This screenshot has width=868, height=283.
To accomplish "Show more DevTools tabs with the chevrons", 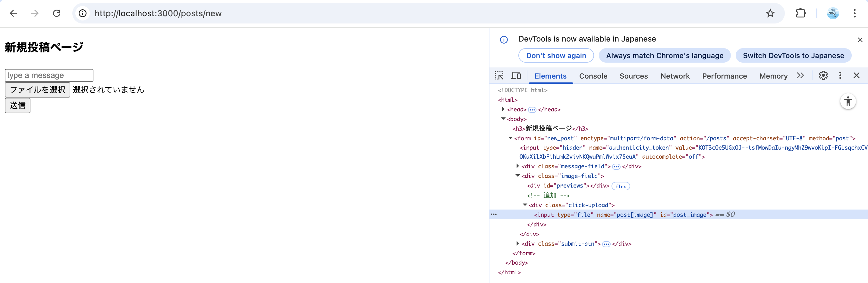I will click(800, 75).
